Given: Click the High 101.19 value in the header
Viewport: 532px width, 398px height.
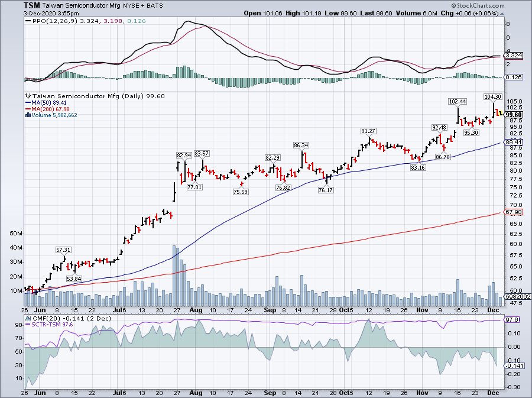Looking at the screenshot, I should click(303, 14).
